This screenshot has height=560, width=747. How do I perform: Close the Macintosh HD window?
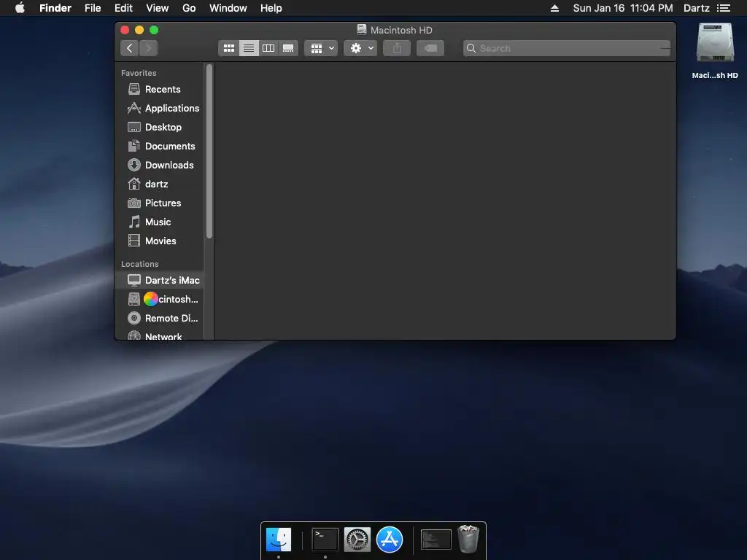tap(125, 30)
